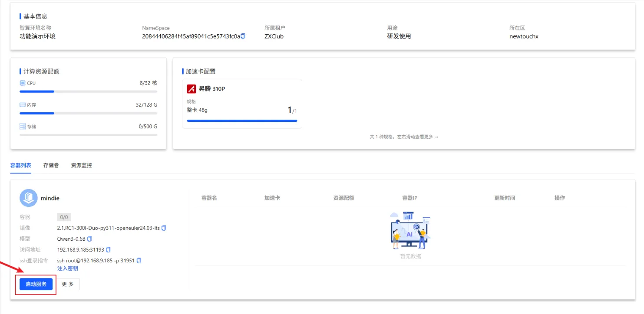Click the CPU usage progress bar
Screen dimensions: 644x314
coord(89,92)
